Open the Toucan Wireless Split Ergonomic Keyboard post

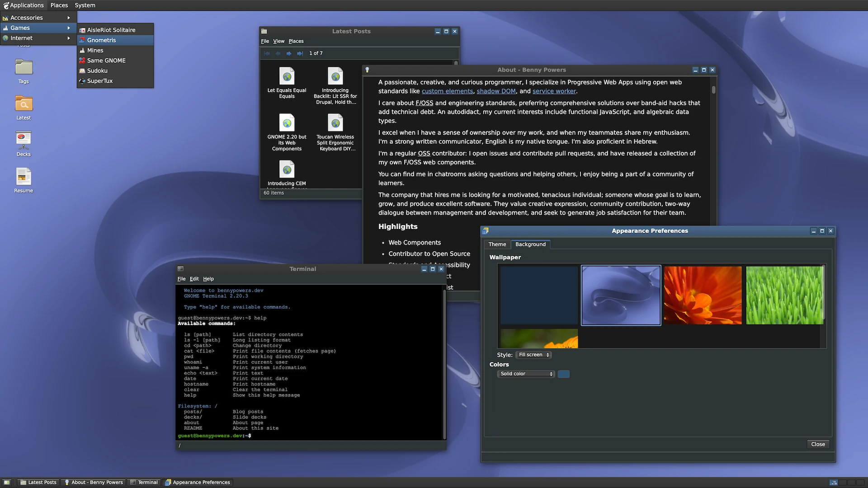(x=335, y=132)
